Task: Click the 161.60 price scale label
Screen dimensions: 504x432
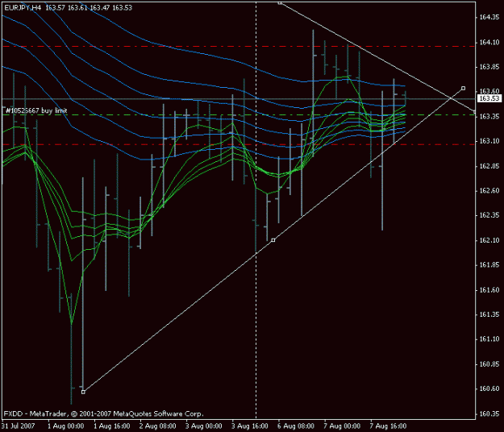Action: [x=489, y=290]
